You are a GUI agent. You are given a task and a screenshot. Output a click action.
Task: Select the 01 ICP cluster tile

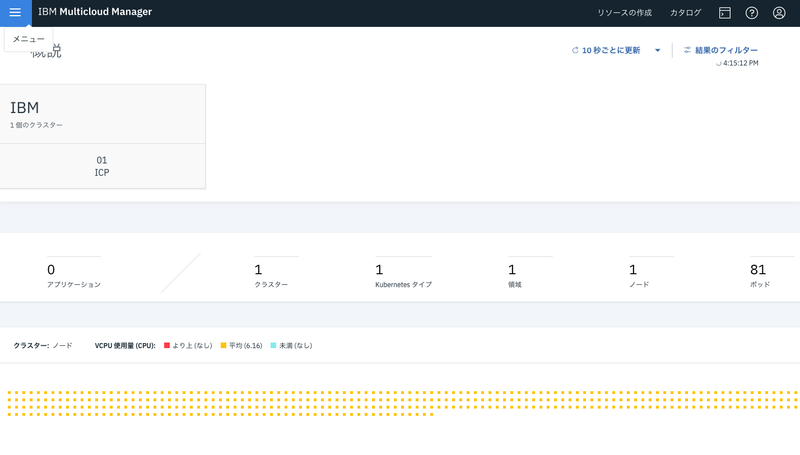103,166
